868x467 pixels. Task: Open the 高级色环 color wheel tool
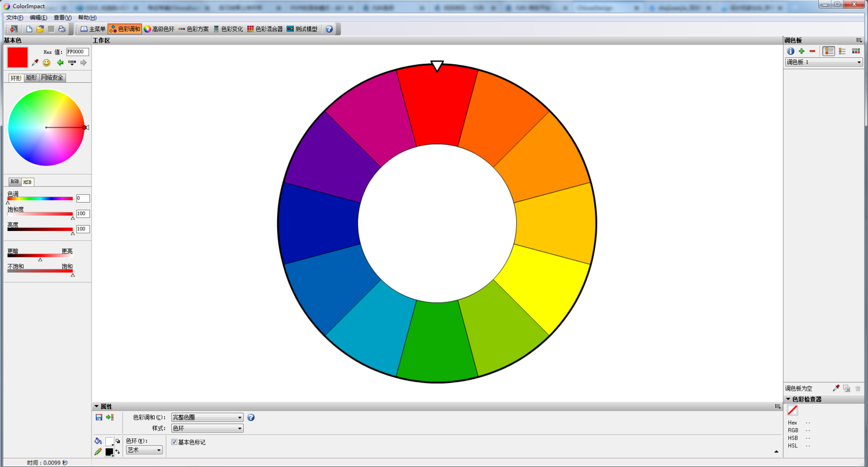pyautogui.click(x=159, y=29)
